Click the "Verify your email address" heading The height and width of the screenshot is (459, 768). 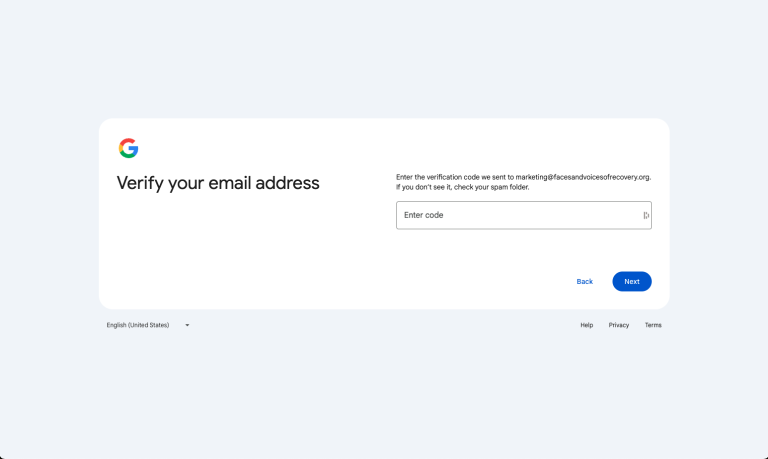tap(218, 183)
